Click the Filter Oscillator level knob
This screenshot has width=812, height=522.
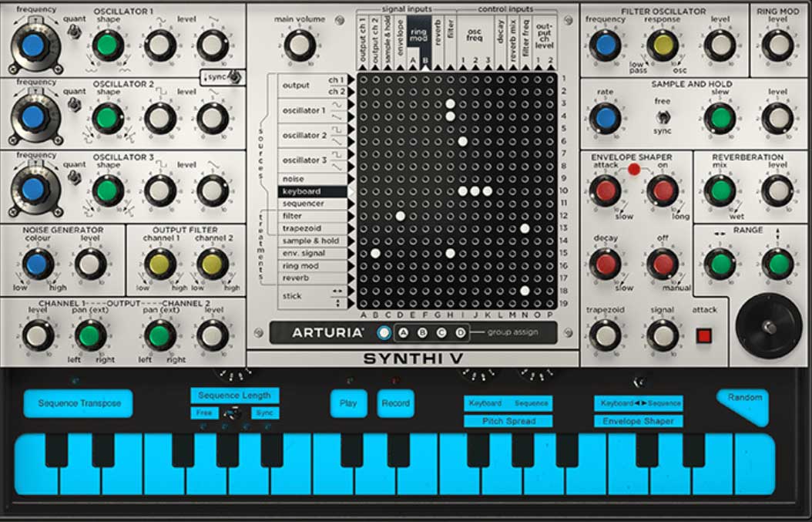720,45
